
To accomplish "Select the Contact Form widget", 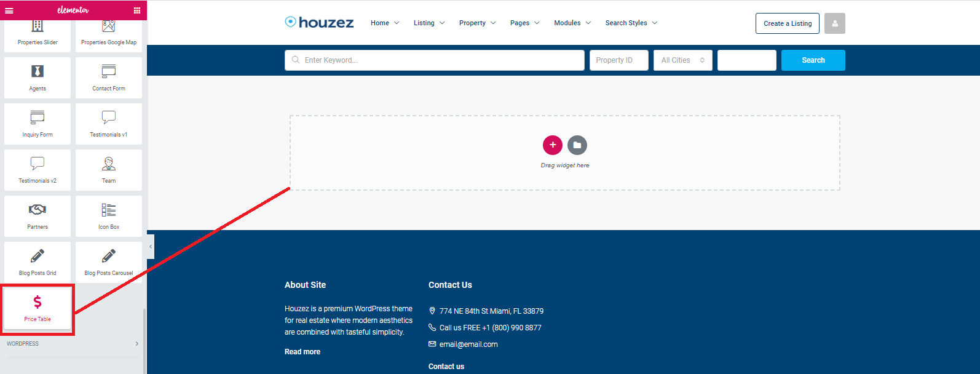I will tap(109, 78).
